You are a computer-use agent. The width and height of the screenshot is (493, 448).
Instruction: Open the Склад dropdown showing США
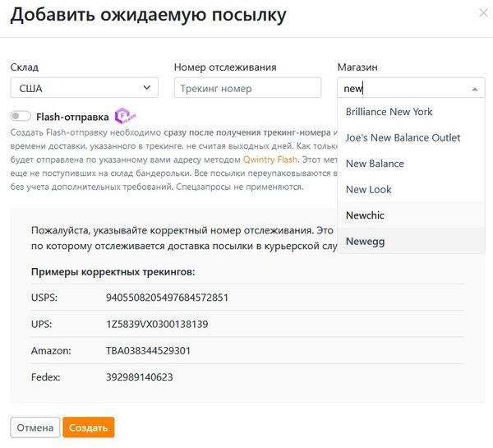coord(84,88)
